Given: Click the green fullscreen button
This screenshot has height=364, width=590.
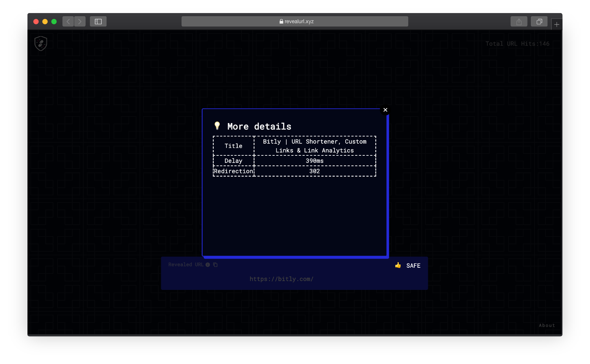Looking at the screenshot, I should (54, 22).
